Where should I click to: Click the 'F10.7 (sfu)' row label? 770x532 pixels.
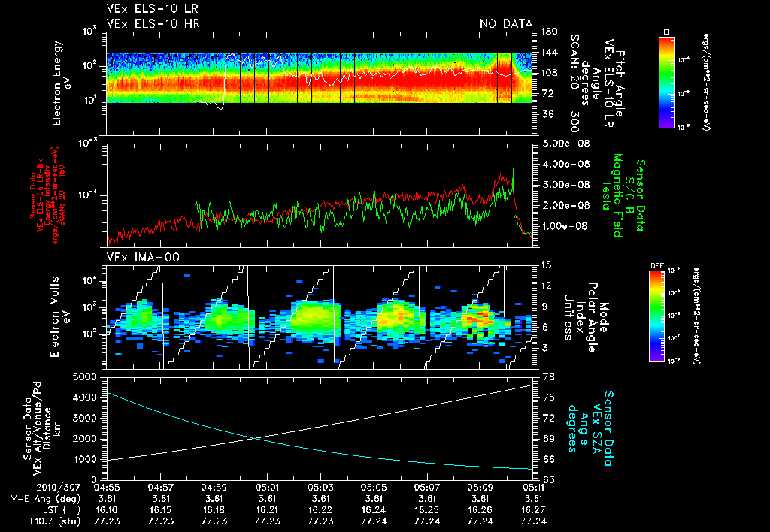54,521
